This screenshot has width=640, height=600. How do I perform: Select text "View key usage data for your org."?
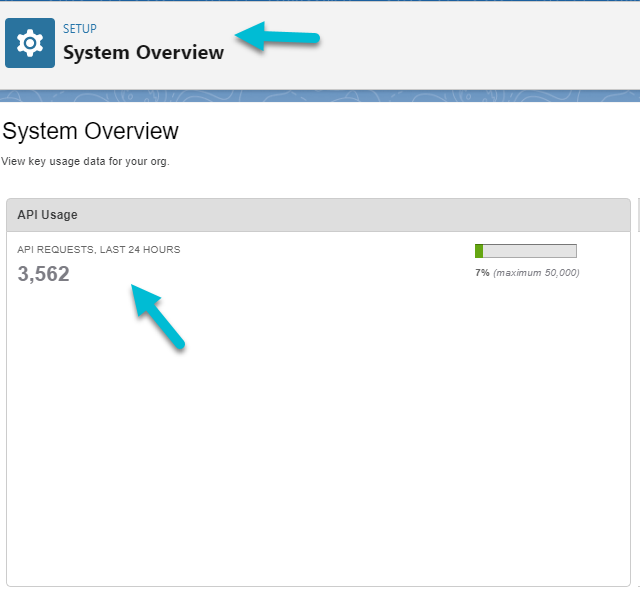click(x=85, y=161)
